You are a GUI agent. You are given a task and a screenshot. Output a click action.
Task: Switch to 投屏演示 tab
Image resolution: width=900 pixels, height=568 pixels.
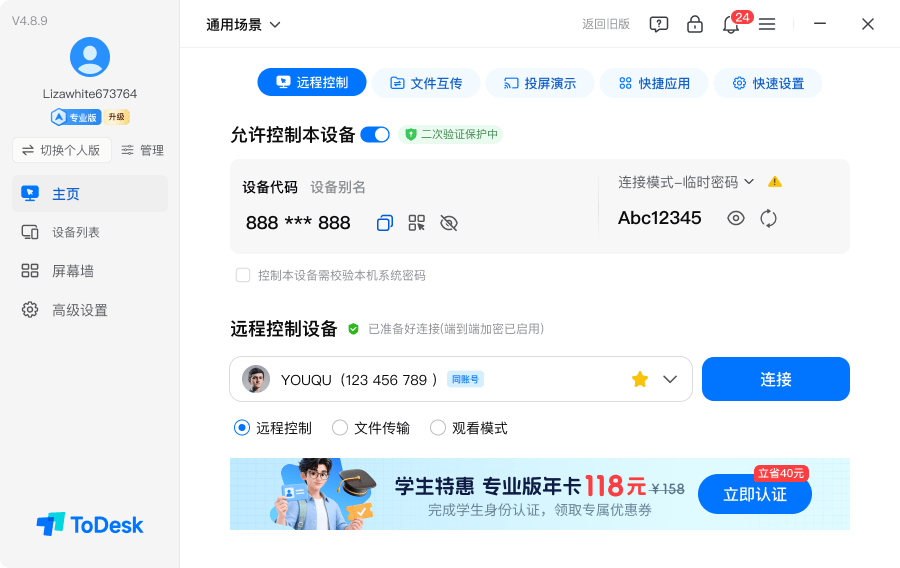pyautogui.click(x=540, y=83)
